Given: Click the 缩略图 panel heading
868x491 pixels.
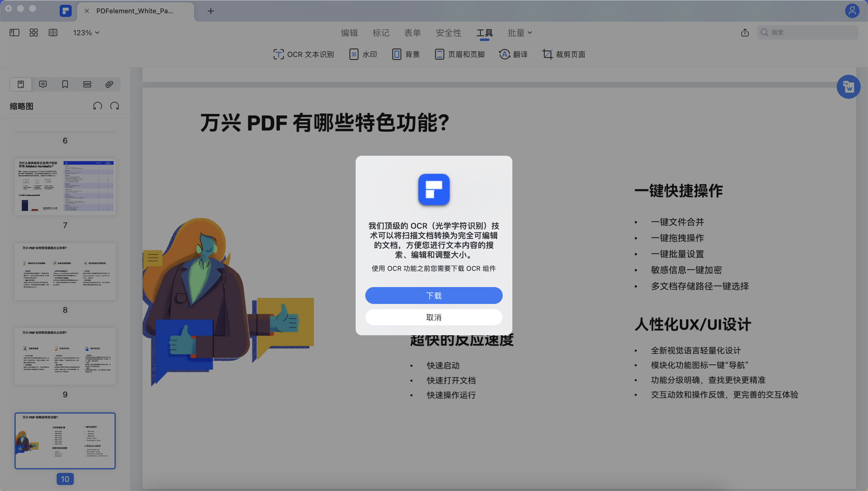Looking at the screenshot, I should click(x=21, y=106).
